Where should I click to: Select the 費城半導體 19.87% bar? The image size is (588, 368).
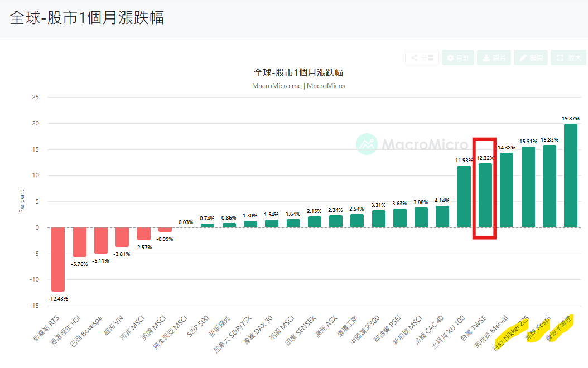tap(570, 176)
